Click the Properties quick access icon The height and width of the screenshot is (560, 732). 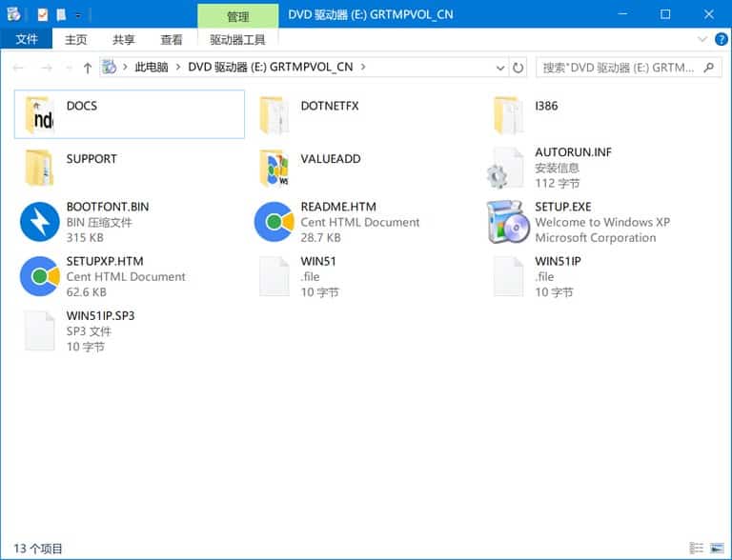click(x=43, y=15)
